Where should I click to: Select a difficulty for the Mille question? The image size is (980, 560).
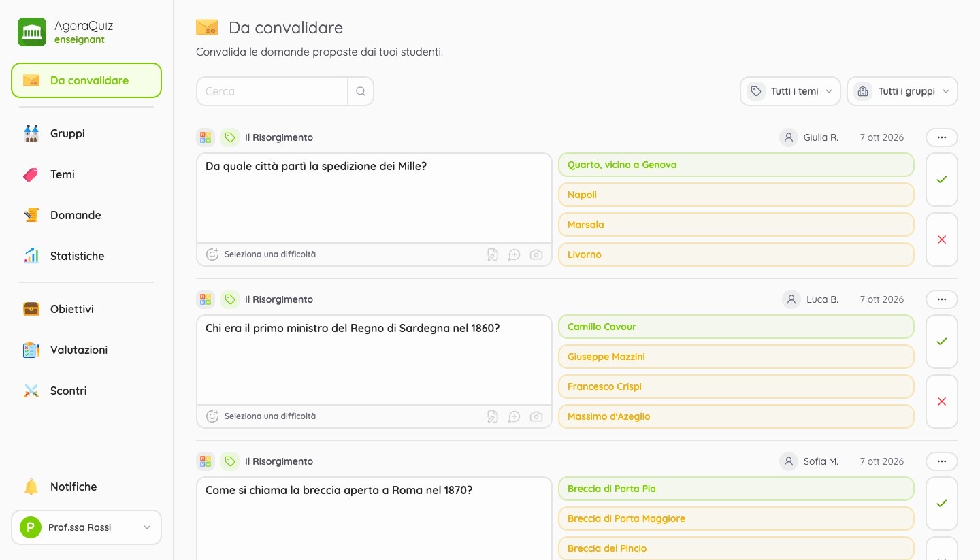(261, 254)
